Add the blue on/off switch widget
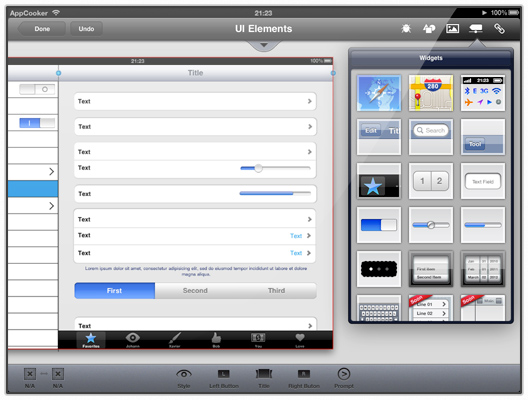528x400 pixels. (379, 225)
